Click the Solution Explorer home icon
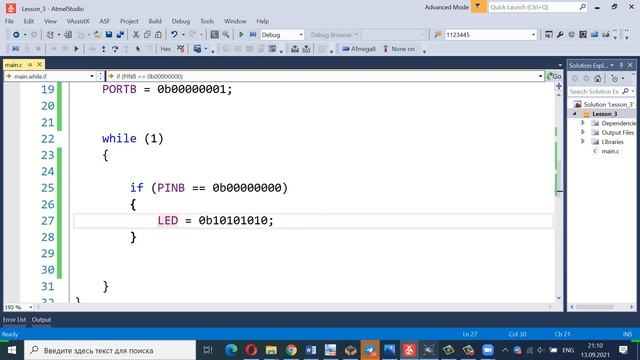Screen dimensions: 640x360 [x=598, y=78]
